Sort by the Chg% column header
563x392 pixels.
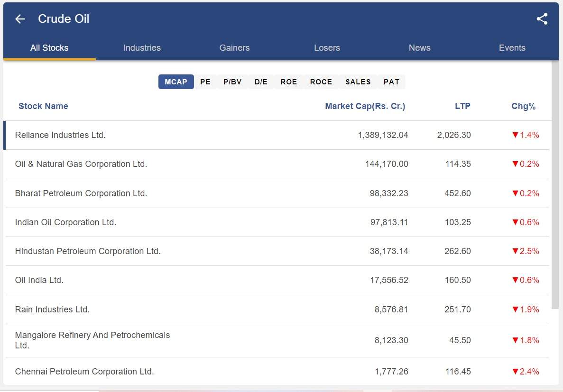click(524, 106)
